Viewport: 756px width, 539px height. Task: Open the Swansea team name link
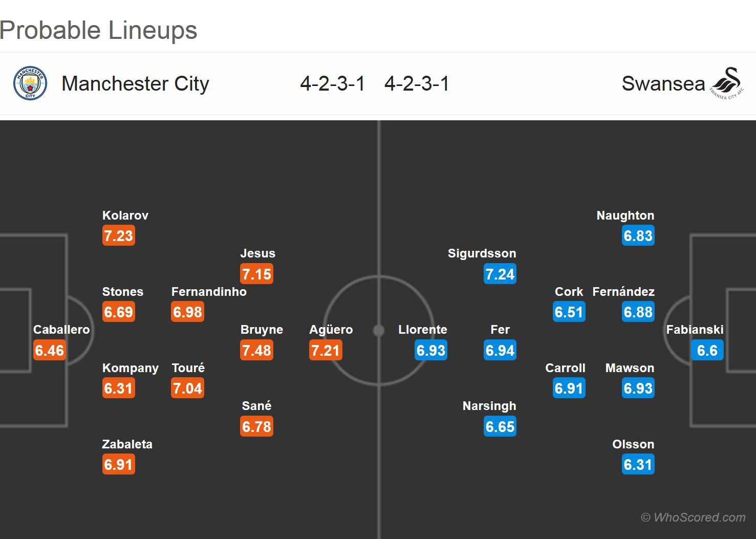(663, 83)
